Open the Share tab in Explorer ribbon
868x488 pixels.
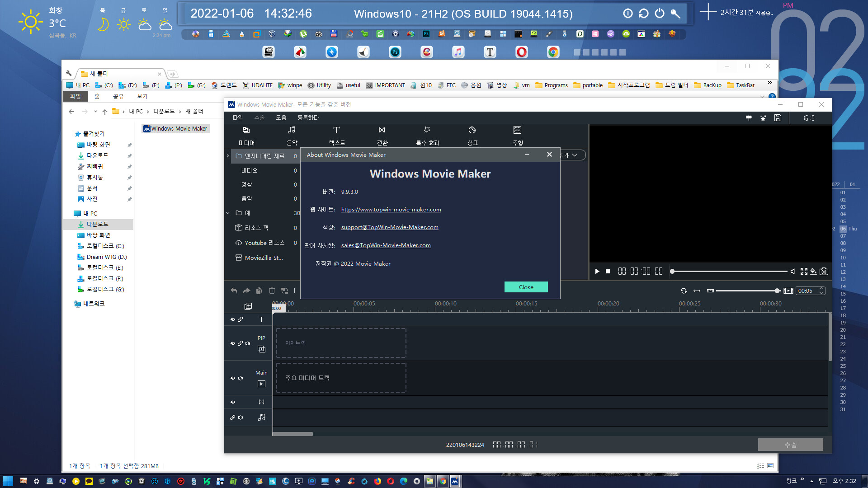point(118,96)
